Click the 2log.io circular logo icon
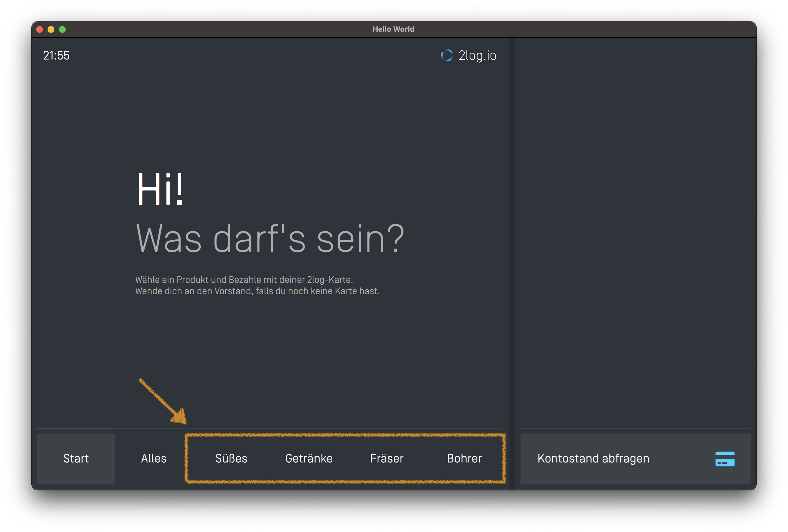 click(447, 55)
